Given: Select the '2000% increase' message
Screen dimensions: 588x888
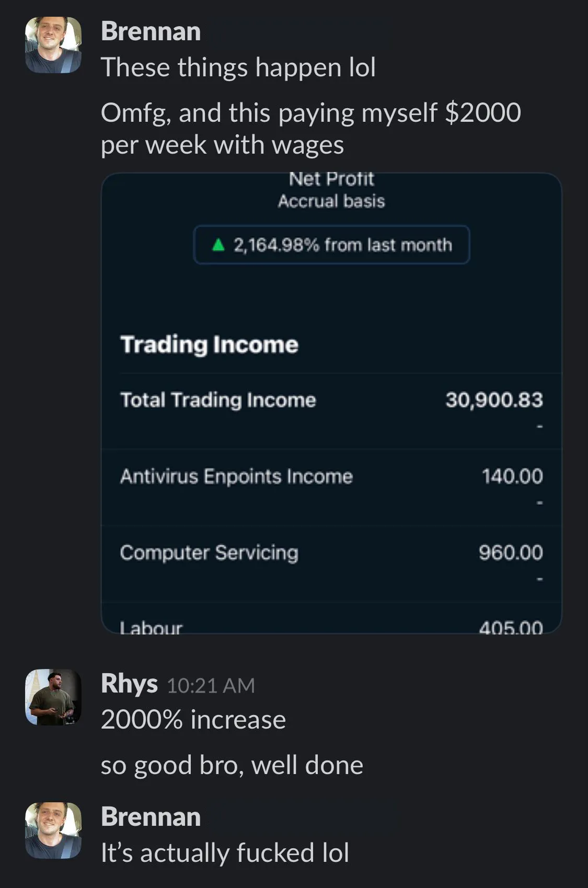Looking at the screenshot, I should pyautogui.click(x=193, y=720).
